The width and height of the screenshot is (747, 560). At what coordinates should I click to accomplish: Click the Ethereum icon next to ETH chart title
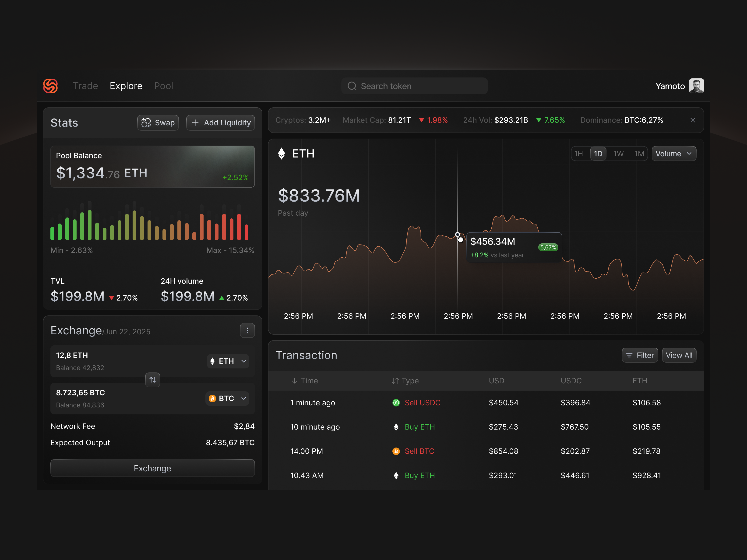point(281,154)
